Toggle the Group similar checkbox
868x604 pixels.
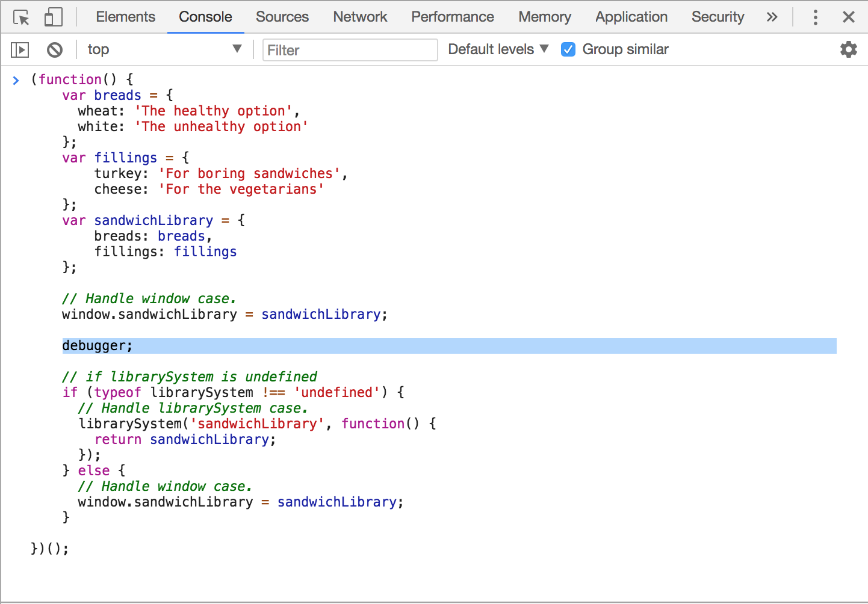pyautogui.click(x=568, y=49)
